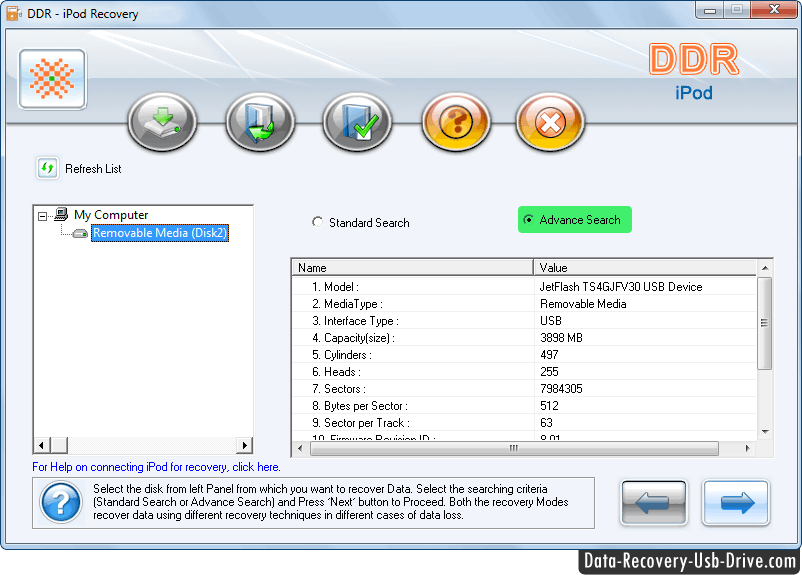Select the Advance Search radio button
Image resolution: width=802 pixels, height=575 pixels.
click(x=528, y=219)
